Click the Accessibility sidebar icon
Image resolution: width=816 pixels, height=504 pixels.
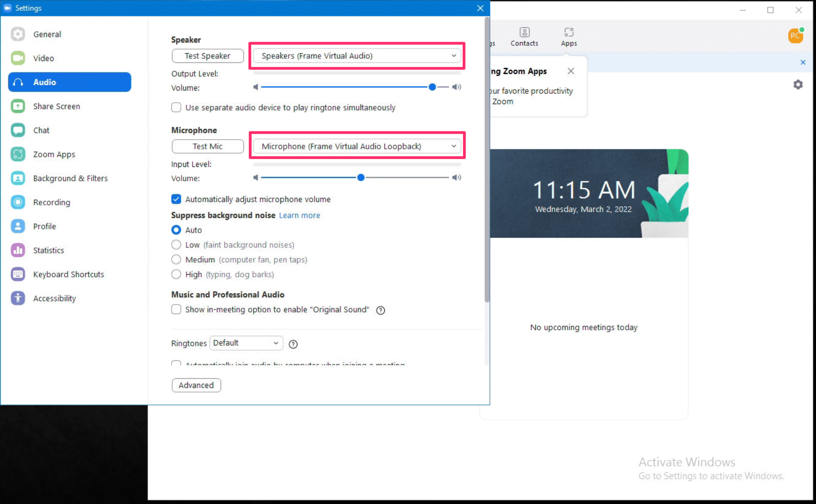click(18, 299)
